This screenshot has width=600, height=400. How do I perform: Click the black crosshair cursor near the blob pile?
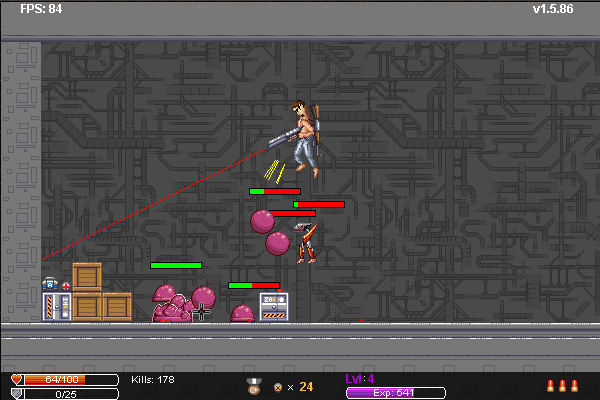click(x=201, y=312)
